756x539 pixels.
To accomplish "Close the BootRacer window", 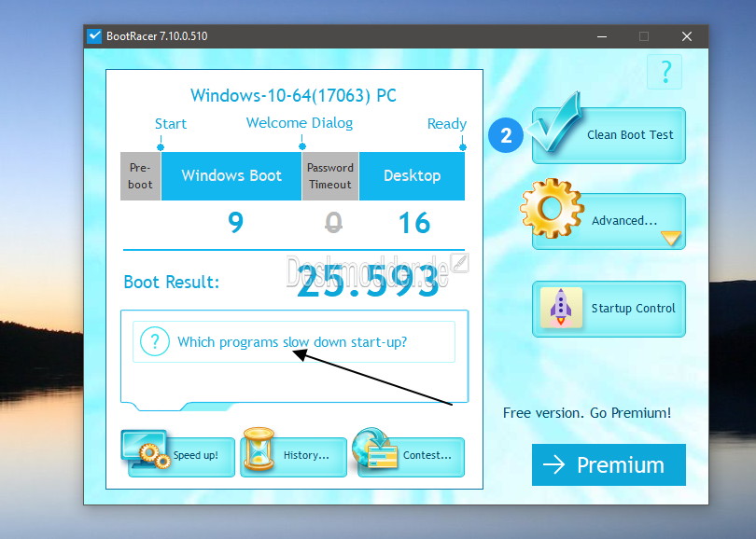I will pos(687,36).
